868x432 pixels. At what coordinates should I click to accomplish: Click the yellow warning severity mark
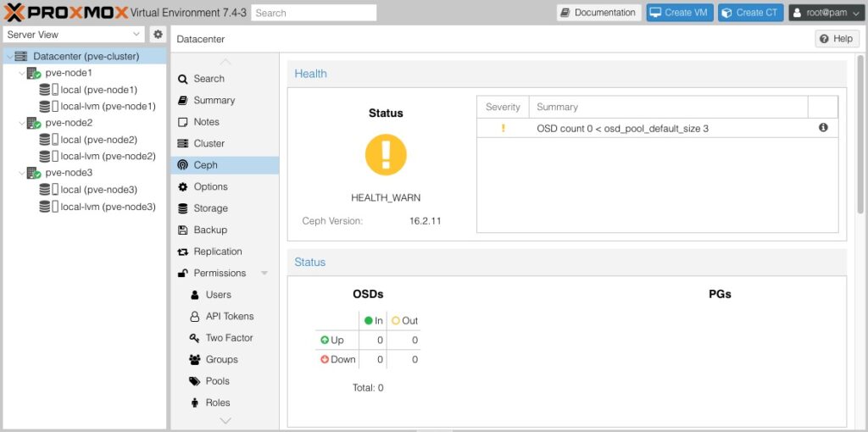(504, 128)
